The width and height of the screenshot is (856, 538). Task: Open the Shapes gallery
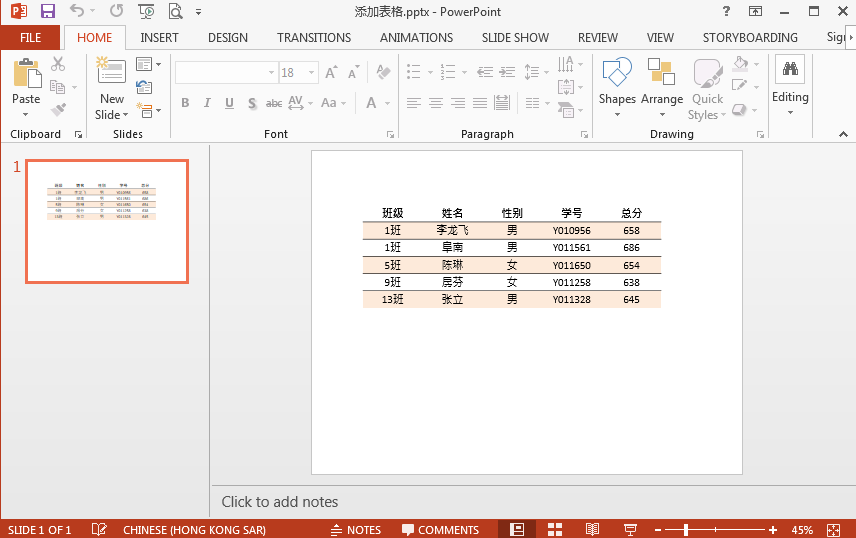617,87
